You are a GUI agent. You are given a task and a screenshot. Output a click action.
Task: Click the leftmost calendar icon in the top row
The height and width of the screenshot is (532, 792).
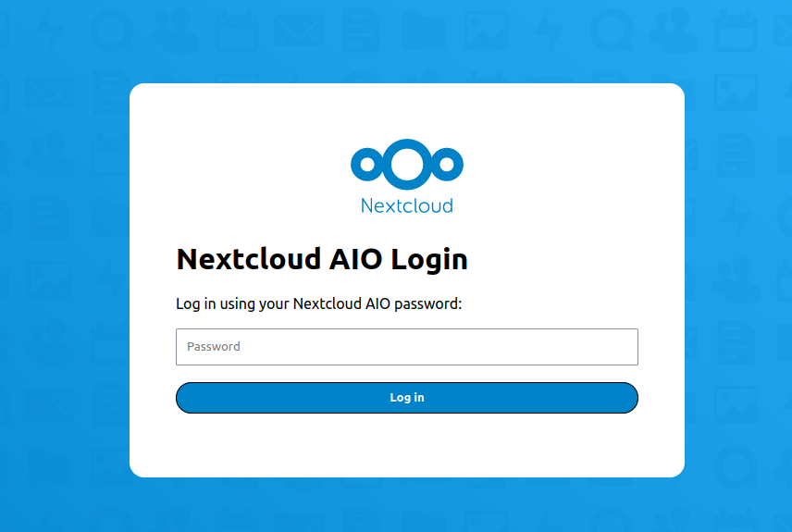click(x=236, y=31)
